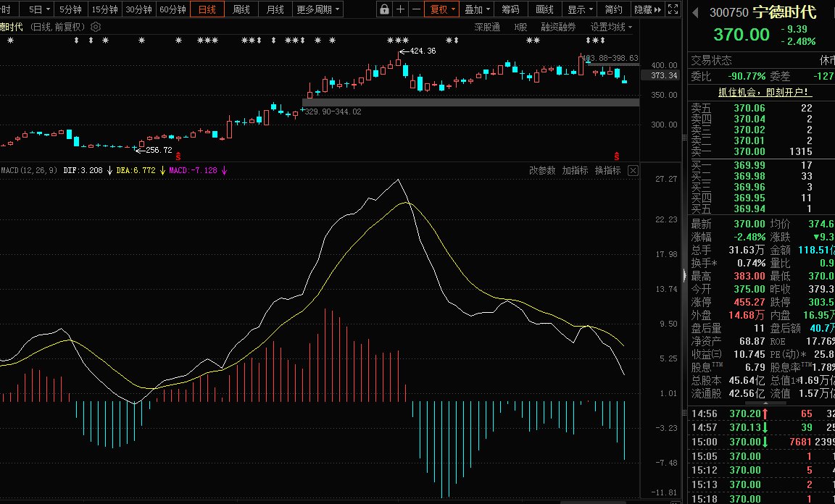Click the 最高 383.00 value

pos(749,276)
